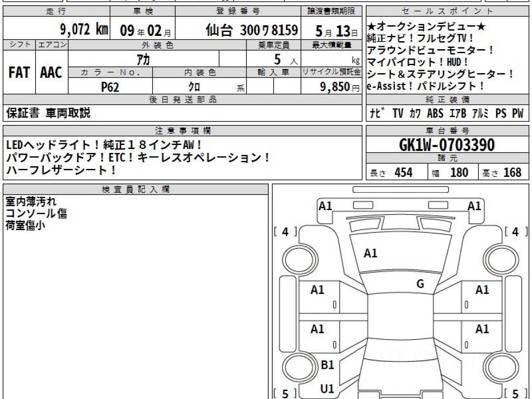Select registration number 仙台 300ワ8159
532x399 pixels.
point(252,30)
